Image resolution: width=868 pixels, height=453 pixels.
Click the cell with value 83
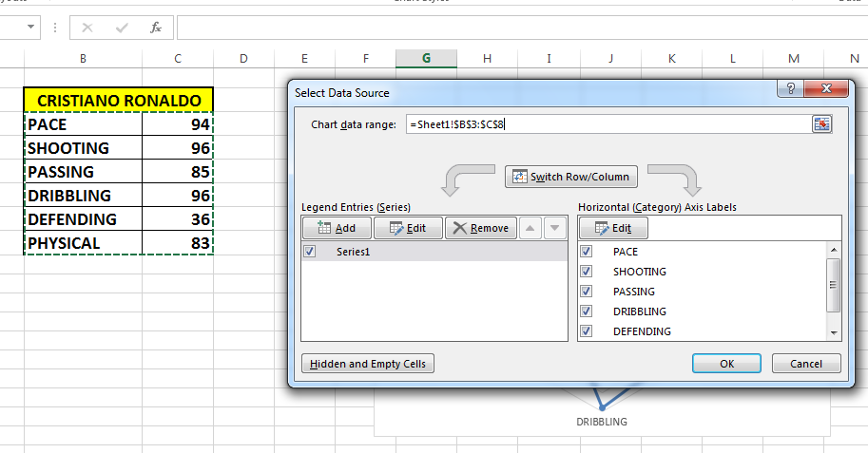coord(177,243)
